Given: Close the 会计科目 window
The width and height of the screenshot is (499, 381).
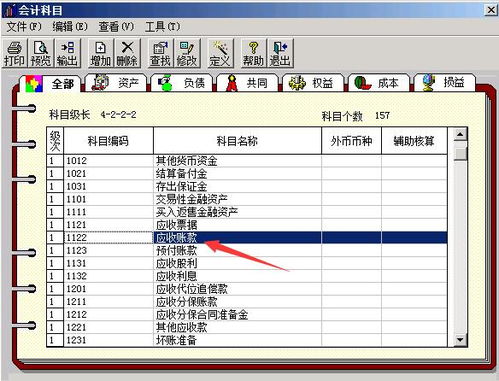Looking at the screenshot, I should point(491,10).
